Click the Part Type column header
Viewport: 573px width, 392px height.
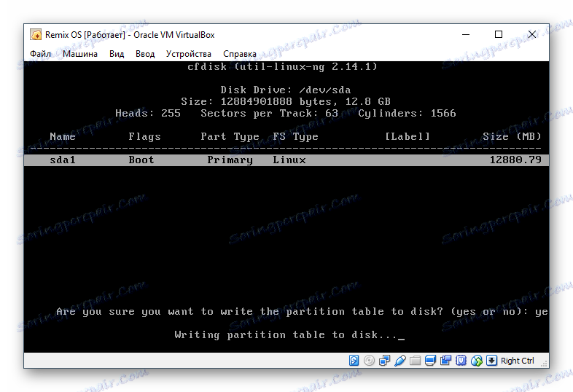click(230, 137)
